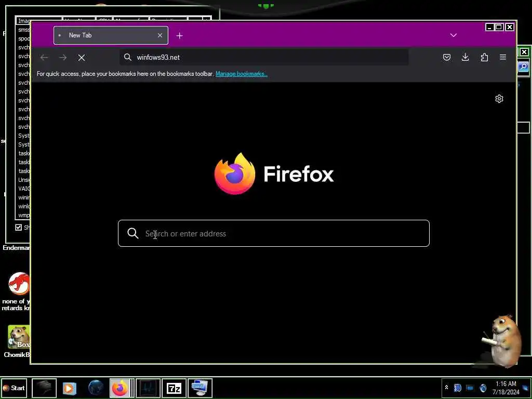The height and width of the screenshot is (399, 532).
Task: Open the 7z taskbar button
Action: (x=174, y=388)
